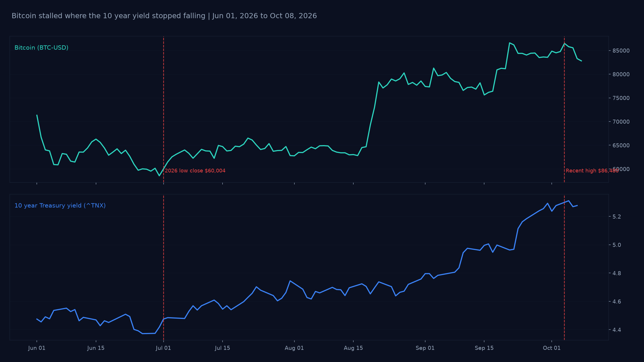644x362 pixels.
Task: Click the 4.6 yield axis label
Action: point(617,302)
